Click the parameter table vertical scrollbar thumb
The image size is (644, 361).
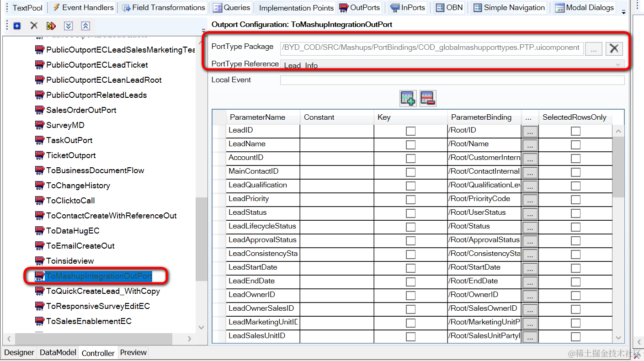click(x=618, y=167)
